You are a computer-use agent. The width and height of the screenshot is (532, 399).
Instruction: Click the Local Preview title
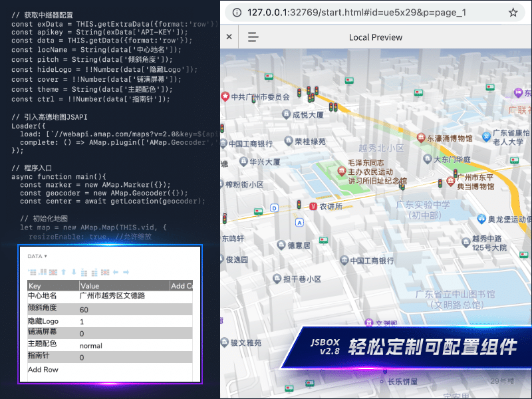click(x=376, y=37)
